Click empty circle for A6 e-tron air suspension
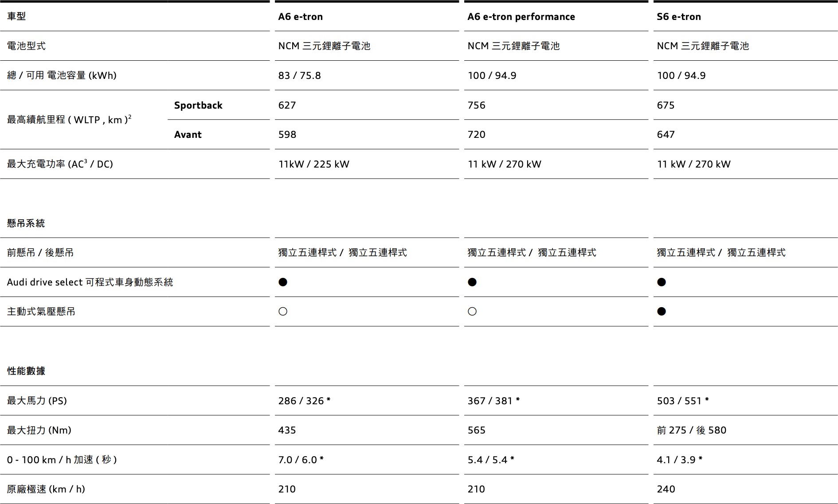Viewport: 838px width, 504px height. (x=283, y=311)
